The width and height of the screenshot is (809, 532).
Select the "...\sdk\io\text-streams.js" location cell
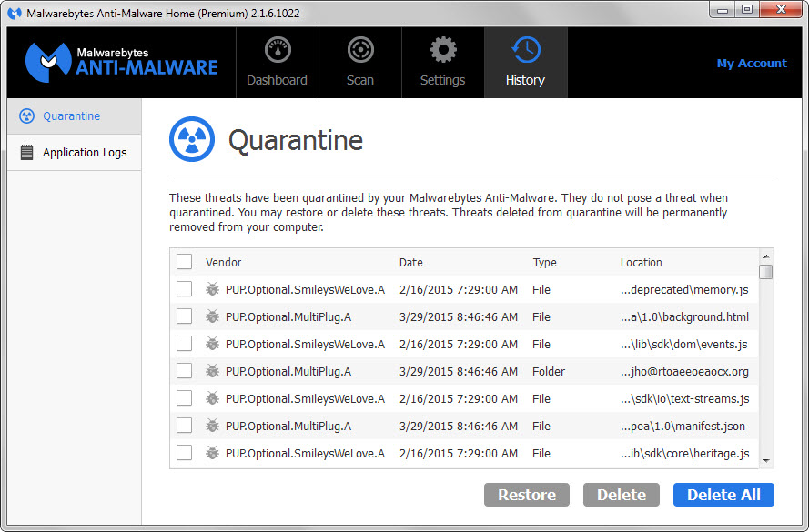click(684, 399)
